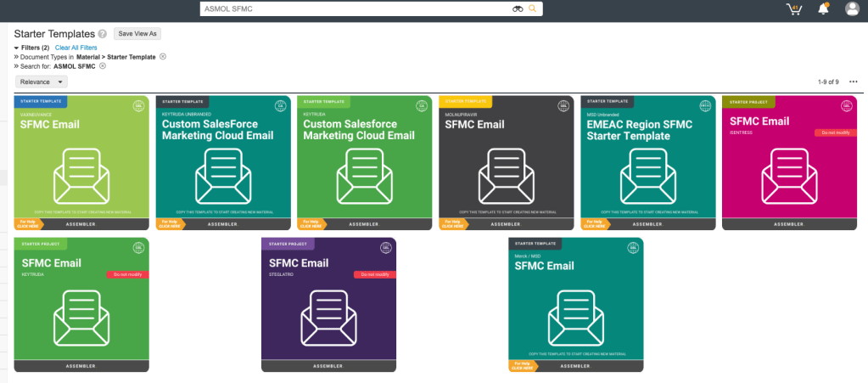Click the globe badge on STEGLATRO card
This screenshot has width=868, height=383.
386,248
